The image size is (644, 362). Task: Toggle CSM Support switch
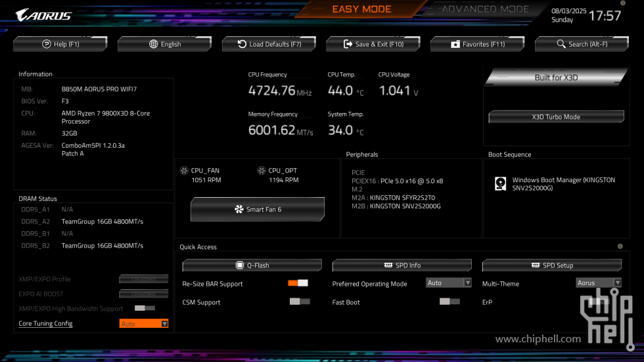pos(300,302)
